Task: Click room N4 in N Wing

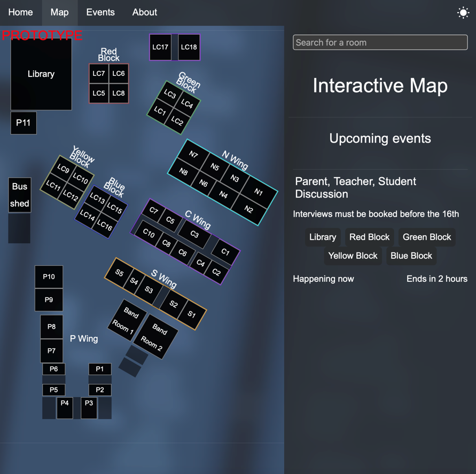Action: [223, 195]
